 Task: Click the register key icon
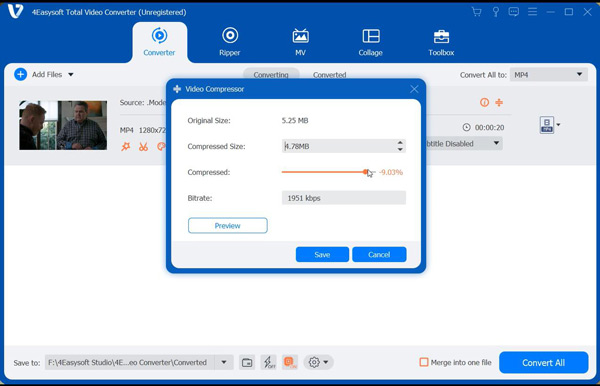tap(496, 12)
